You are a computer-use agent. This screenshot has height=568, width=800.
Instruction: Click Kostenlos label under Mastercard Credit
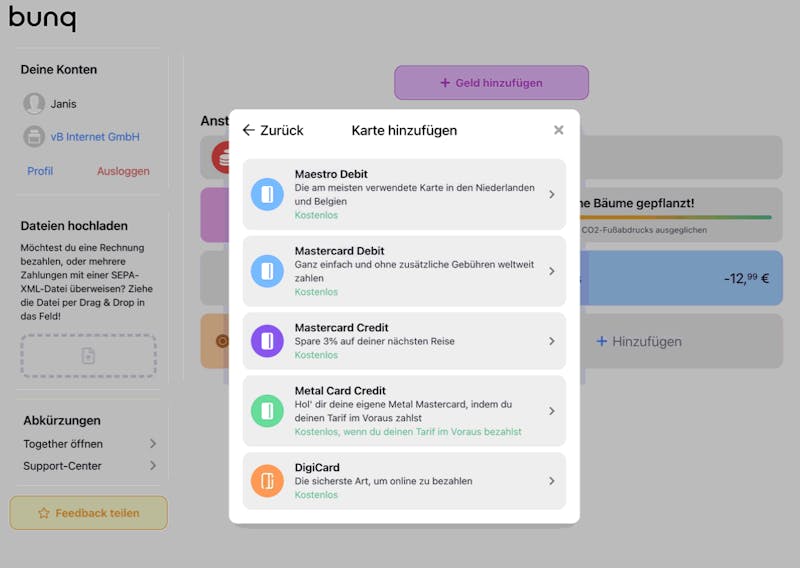316,355
